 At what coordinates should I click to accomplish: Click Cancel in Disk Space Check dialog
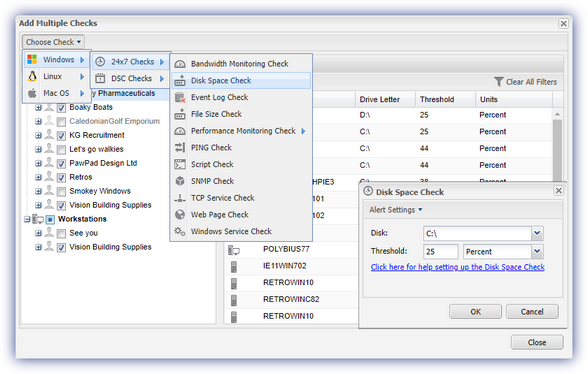click(x=532, y=312)
